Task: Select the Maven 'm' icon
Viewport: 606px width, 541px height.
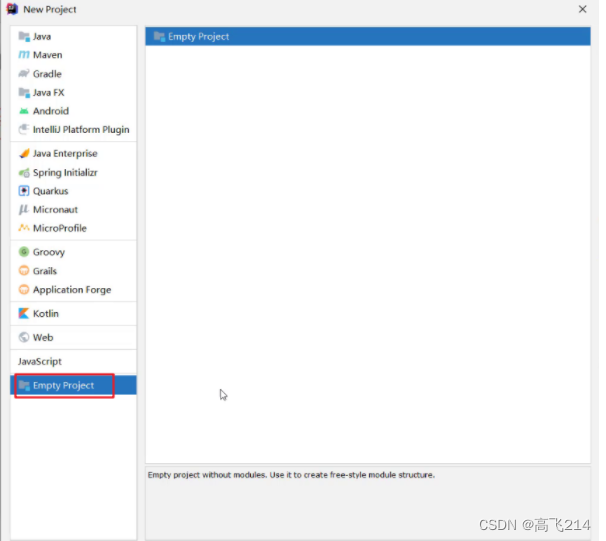Action: (x=24, y=55)
